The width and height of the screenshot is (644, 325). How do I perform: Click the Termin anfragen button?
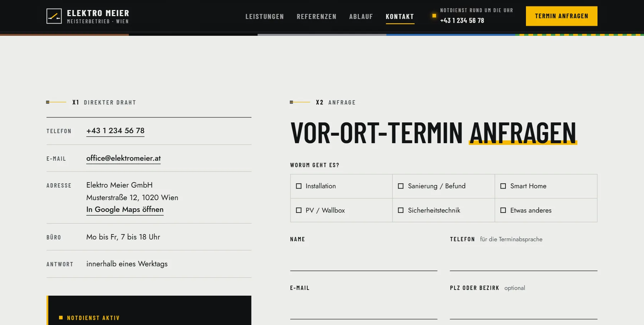(x=561, y=16)
